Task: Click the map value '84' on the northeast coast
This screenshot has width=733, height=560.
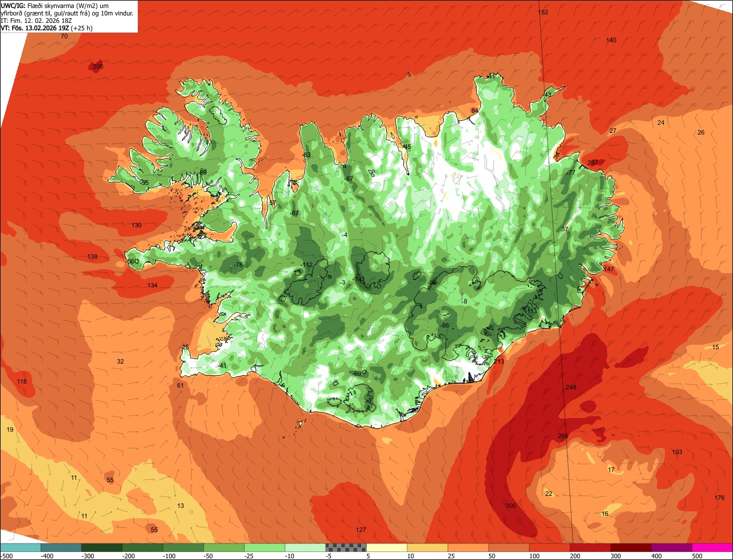Action: click(x=474, y=111)
